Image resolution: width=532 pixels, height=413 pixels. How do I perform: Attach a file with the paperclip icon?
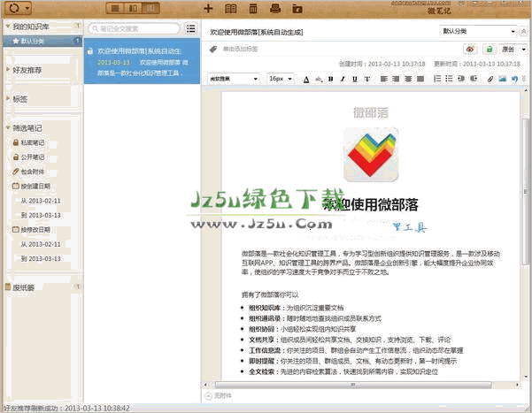point(490,79)
